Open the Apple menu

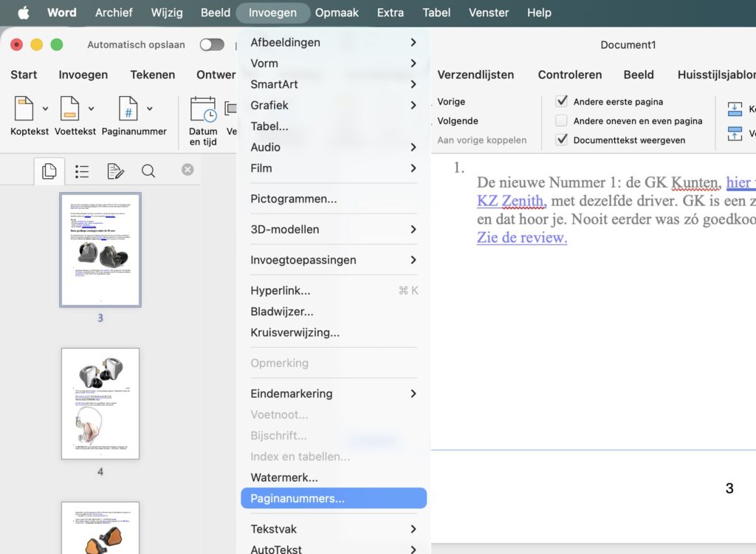23,13
